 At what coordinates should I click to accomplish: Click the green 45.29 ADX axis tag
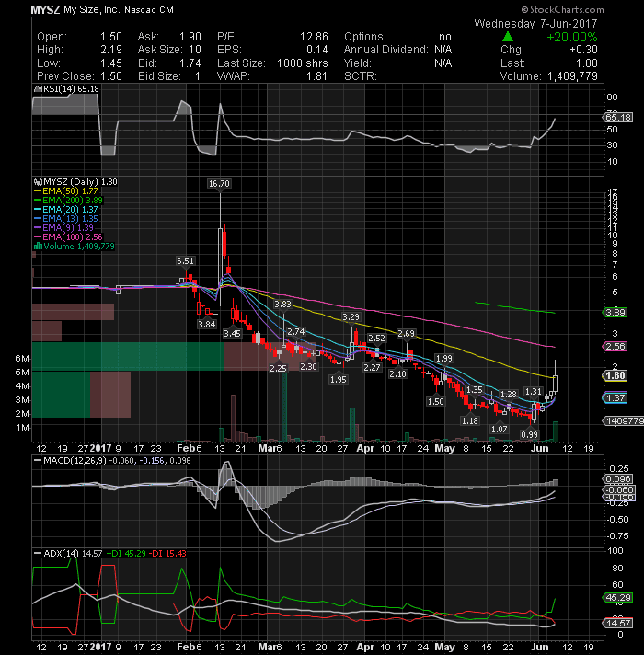pos(617,597)
